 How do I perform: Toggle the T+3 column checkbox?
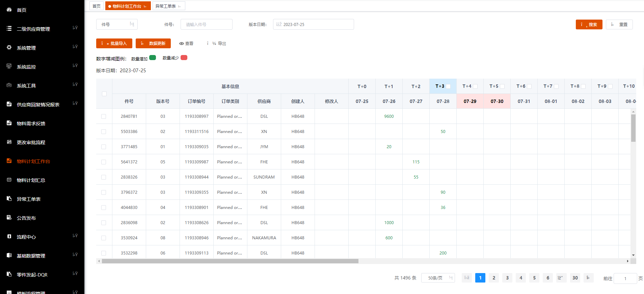point(448,86)
